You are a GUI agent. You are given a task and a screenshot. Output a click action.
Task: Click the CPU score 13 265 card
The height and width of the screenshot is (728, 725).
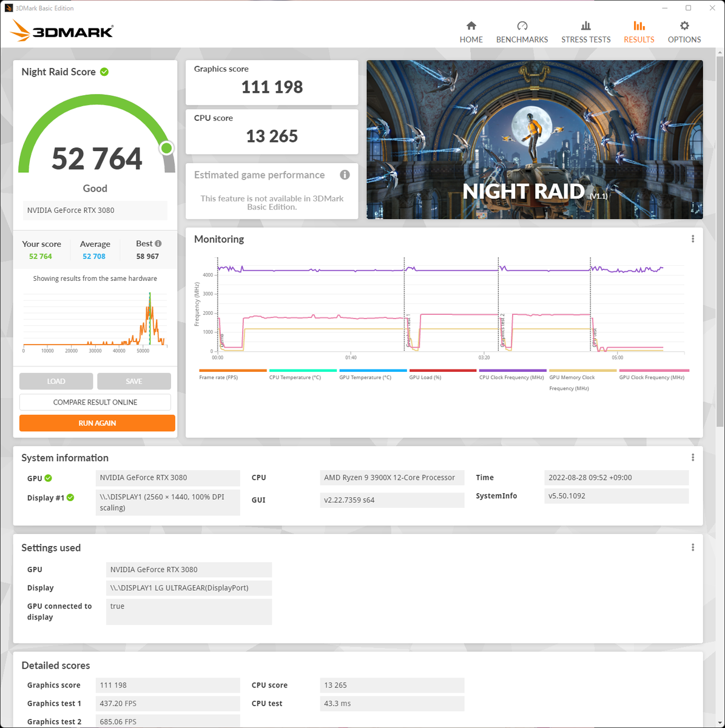tap(272, 132)
